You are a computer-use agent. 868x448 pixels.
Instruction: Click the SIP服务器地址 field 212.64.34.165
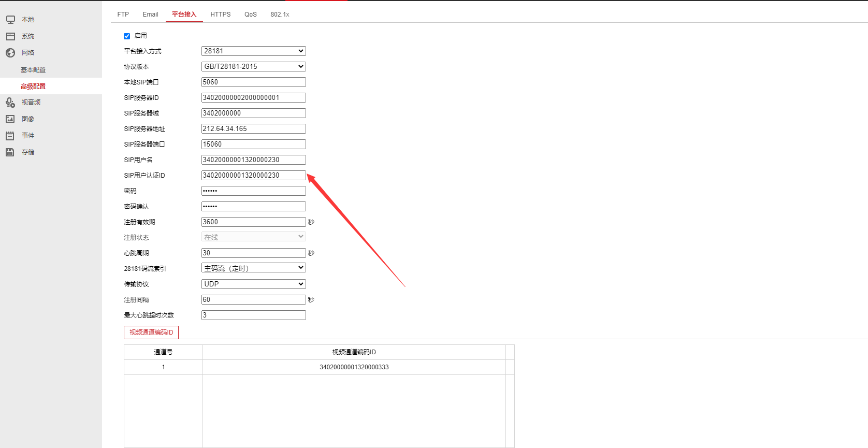pos(254,128)
